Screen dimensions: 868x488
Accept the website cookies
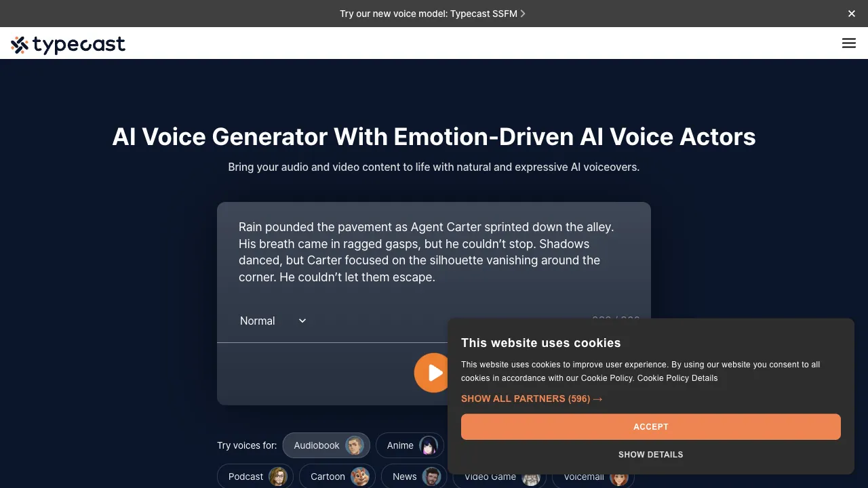651,427
